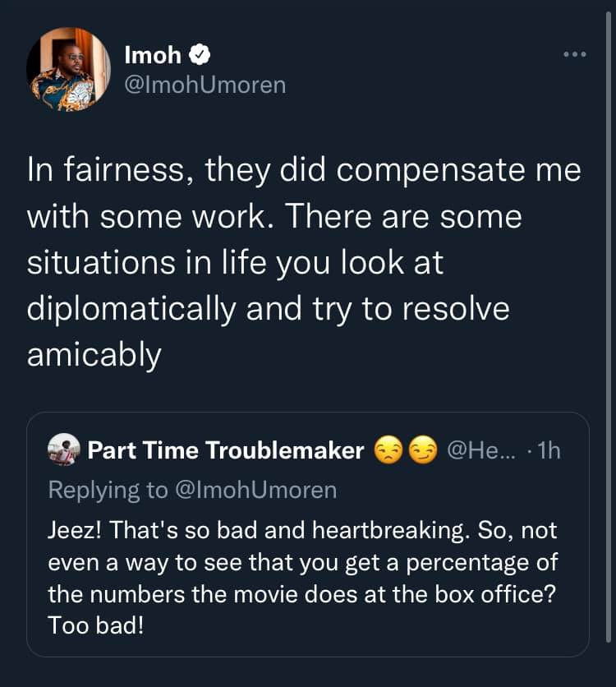The image size is (616, 687).
Task: Open the three-dot more options menu
Action: (x=573, y=55)
